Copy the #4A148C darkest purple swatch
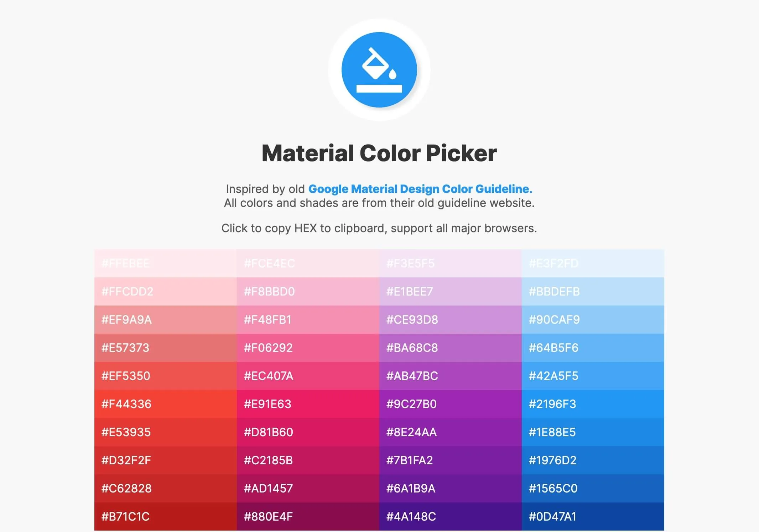759x532 pixels. pyautogui.click(x=451, y=516)
